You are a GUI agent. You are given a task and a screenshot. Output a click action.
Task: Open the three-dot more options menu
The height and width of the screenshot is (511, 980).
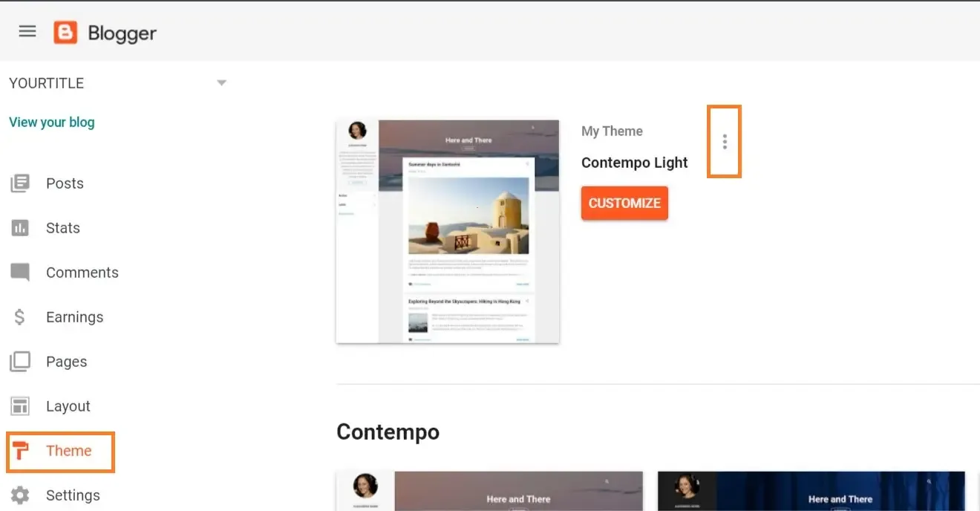[x=725, y=141]
